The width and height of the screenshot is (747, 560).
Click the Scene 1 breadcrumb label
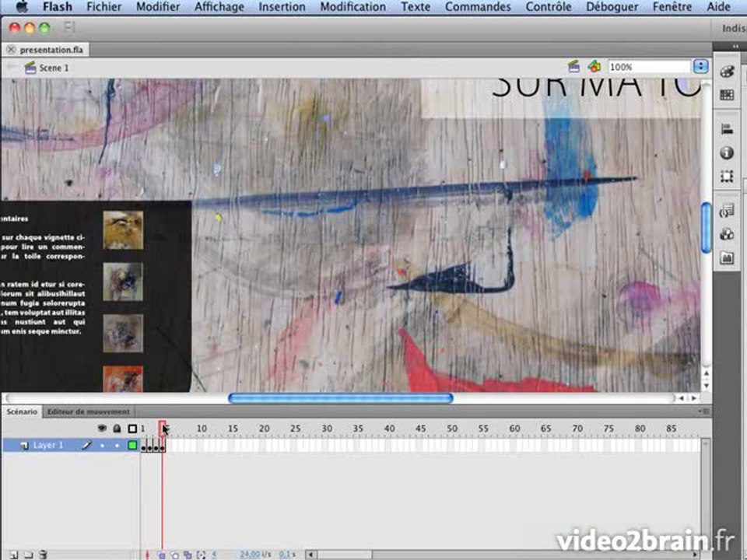(x=54, y=68)
